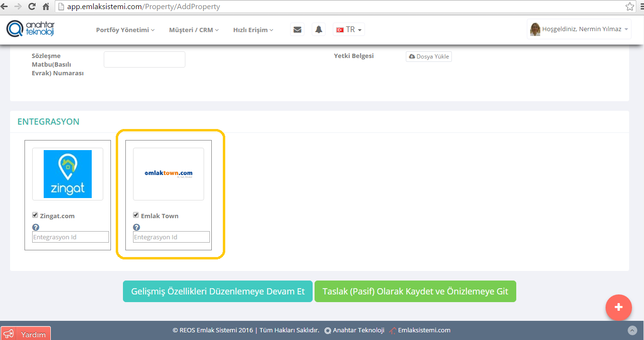This screenshot has width=644, height=340.
Task: Open the envelope messages icon
Action: pyautogui.click(x=297, y=30)
